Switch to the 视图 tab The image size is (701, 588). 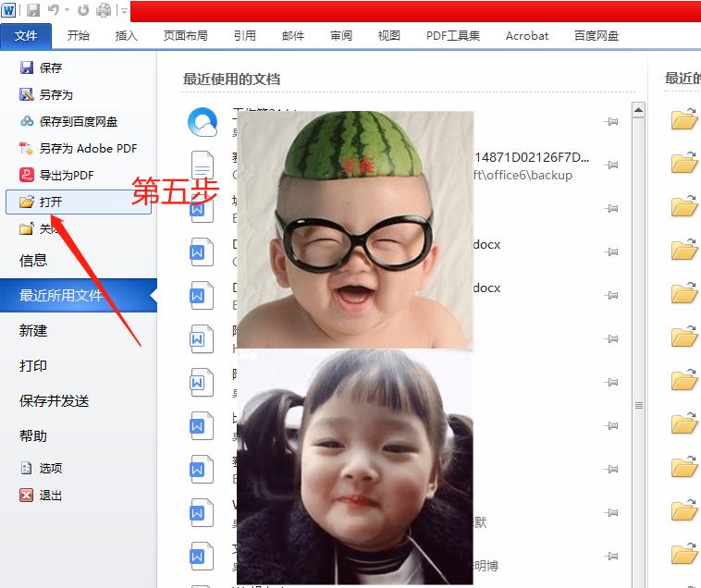[x=389, y=36]
